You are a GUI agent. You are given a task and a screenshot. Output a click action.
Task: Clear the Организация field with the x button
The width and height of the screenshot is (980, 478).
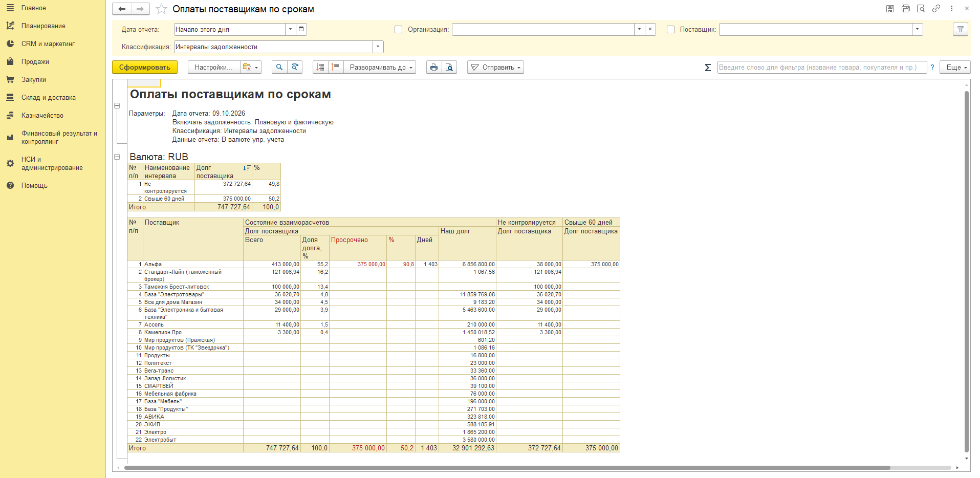(x=650, y=29)
